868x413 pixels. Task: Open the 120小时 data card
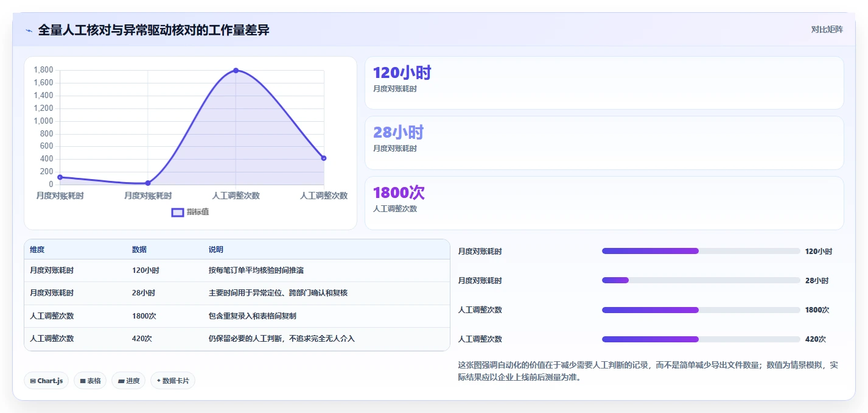(x=604, y=83)
